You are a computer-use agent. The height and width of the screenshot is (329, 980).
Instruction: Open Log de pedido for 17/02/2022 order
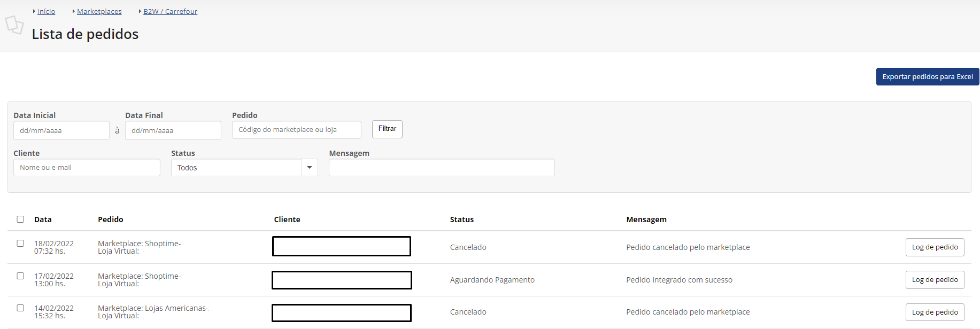935,280
